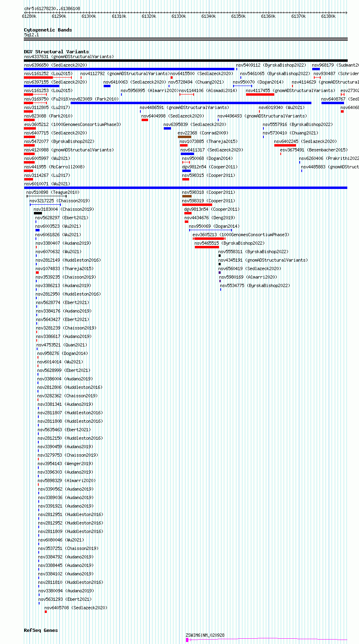Image resolution: width=359 pixels, height=644 pixels.
Task: Click nsv4345191 gnomADStructuralVariants label
Action: (x=263, y=260)
